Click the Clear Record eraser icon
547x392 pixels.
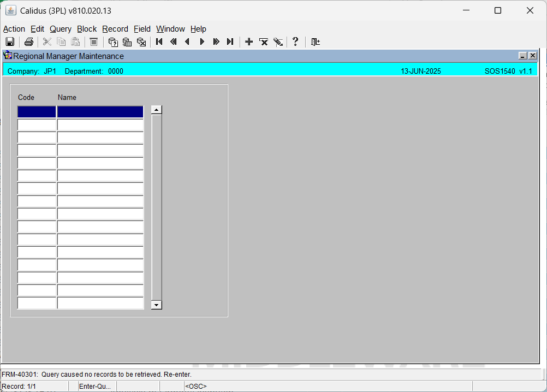pyautogui.click(x=278, y=42)
